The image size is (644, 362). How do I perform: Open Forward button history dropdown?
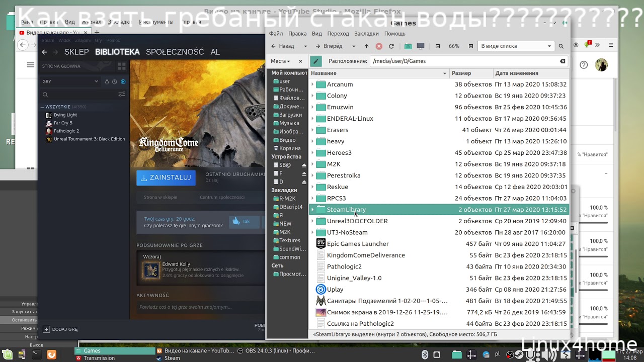pos(354,46)
